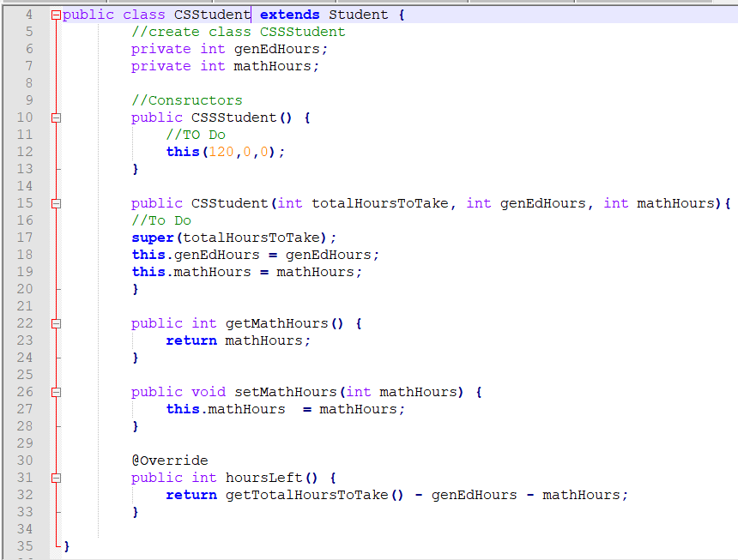738x560 pixels.
Task: Collapse the parameterized CSStudent constructor fold
Action: pyautogui.click(x=55, y=203)
